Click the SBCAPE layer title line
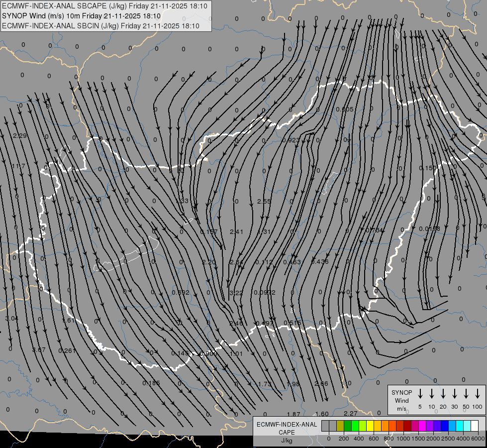This screenshot has width=487, height=448. 105,6
